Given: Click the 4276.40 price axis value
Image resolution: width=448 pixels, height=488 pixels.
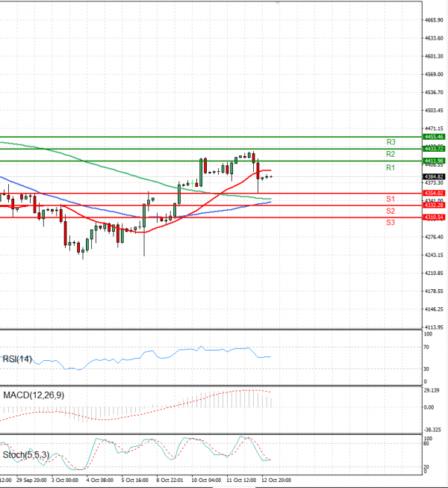Looking at the screenshot, I should 434,237.
